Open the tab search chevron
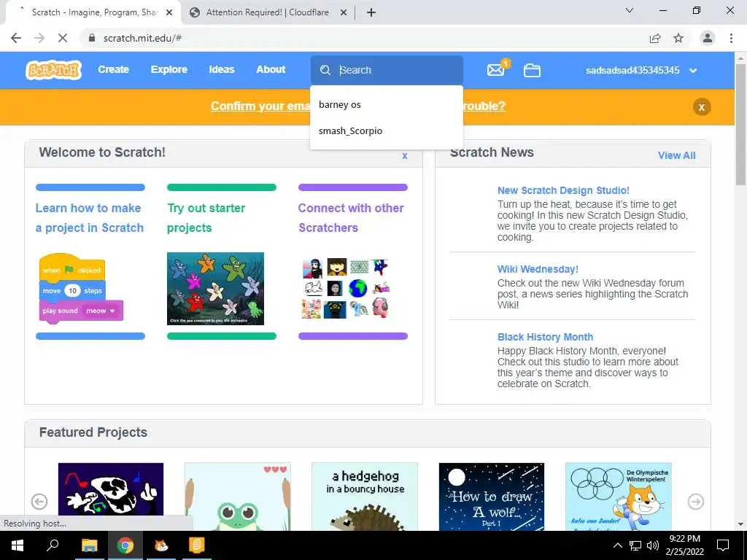The image size is (747, 560). 630,10
